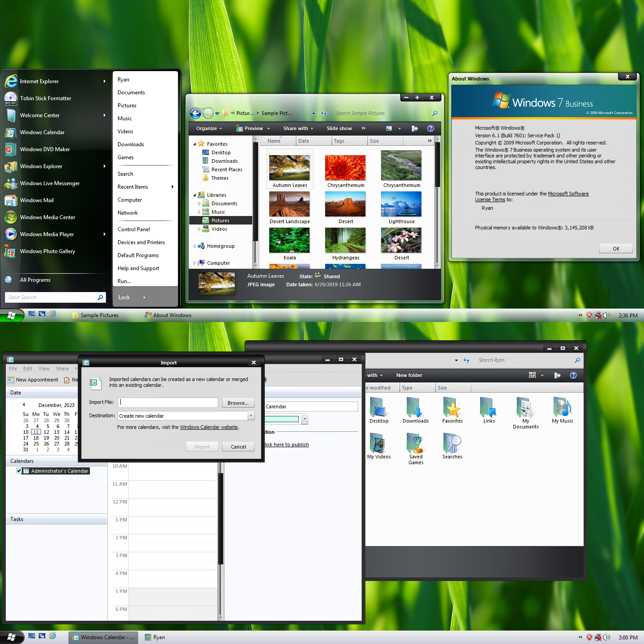
Task: Expand the Homegroup tree node
Action: click(x=195, y=246)
